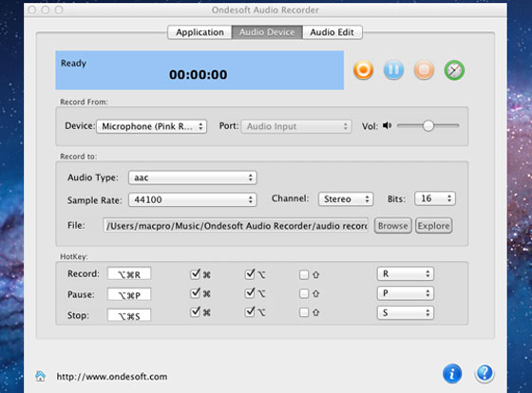
Task: Open the Stop key dropdown showing S
Action: tap(406, 313)
